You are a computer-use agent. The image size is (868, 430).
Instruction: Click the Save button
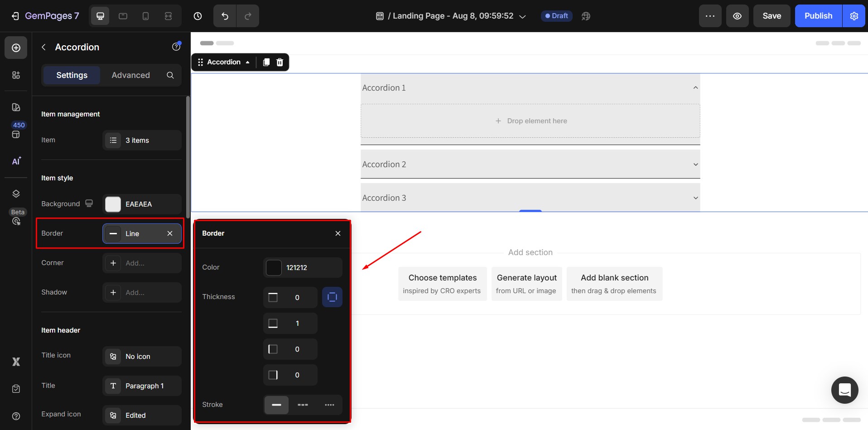point(772,16)
